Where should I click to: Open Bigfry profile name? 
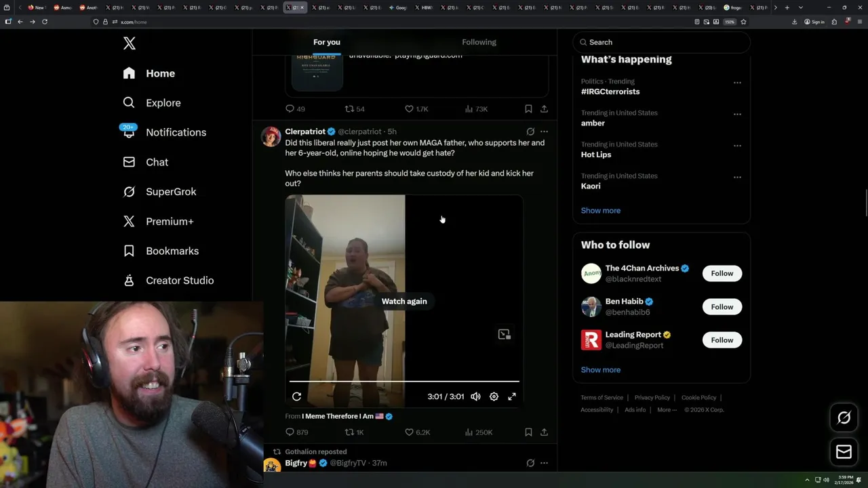296,463
